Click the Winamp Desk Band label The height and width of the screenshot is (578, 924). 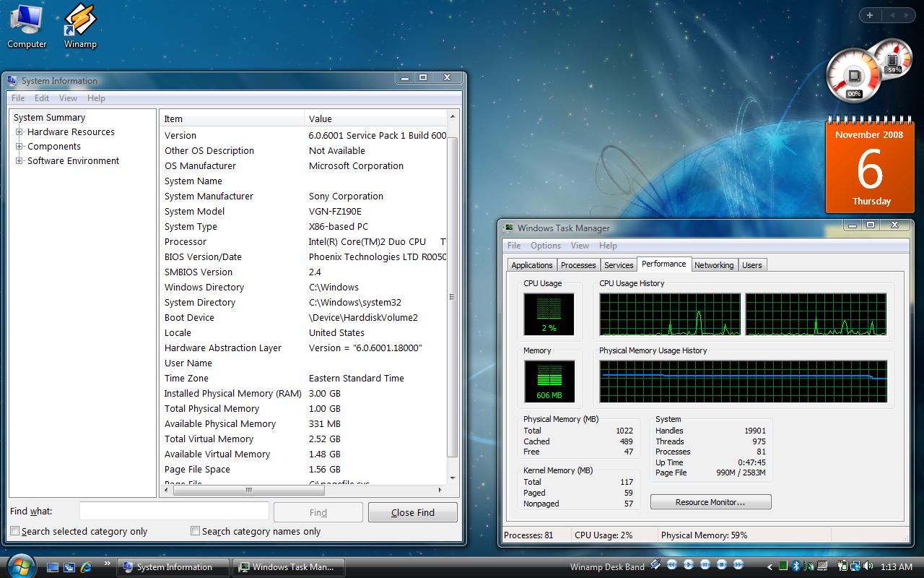[607, 567]
